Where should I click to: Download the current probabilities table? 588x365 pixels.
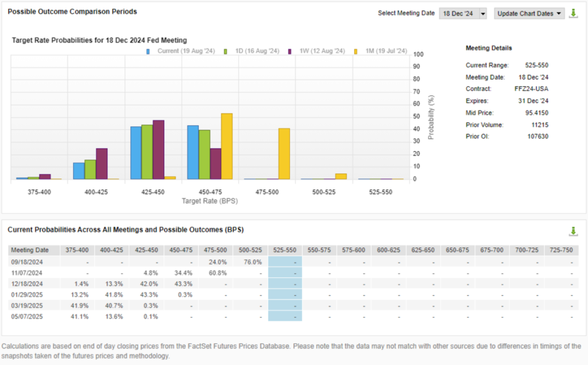click(574, 231)
